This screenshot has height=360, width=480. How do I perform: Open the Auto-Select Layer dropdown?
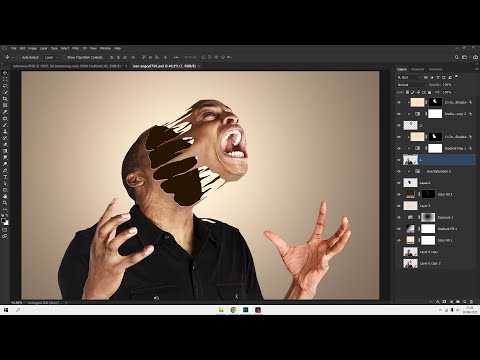50,57
